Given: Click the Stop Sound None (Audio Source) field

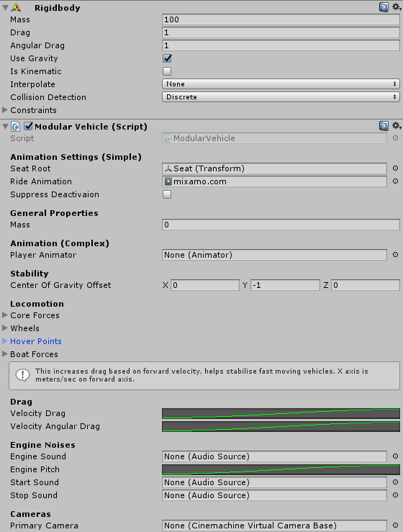Looking at the screenshot, I should pyautogui.click(x=274, y=495).
